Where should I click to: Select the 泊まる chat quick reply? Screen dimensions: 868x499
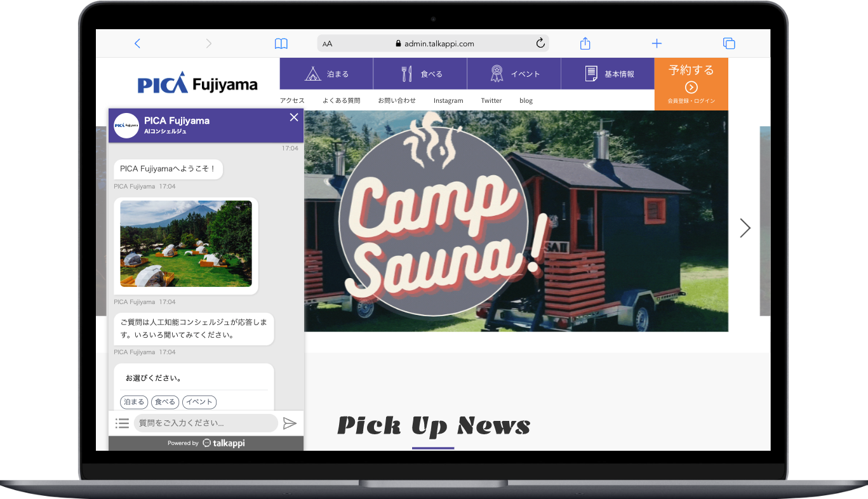[134, 402]
